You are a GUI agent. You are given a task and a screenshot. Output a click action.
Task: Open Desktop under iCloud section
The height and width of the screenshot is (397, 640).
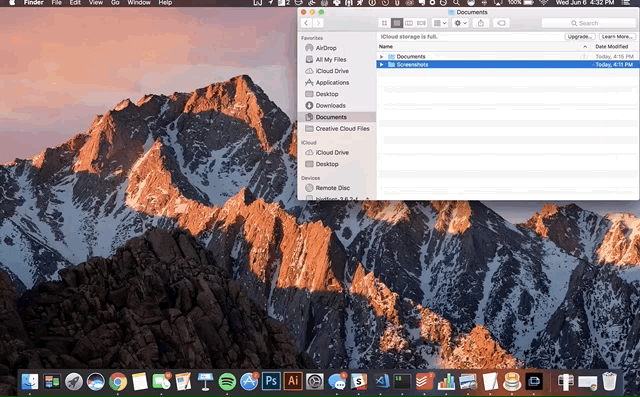pyautogui.click(x=327, y=164)
